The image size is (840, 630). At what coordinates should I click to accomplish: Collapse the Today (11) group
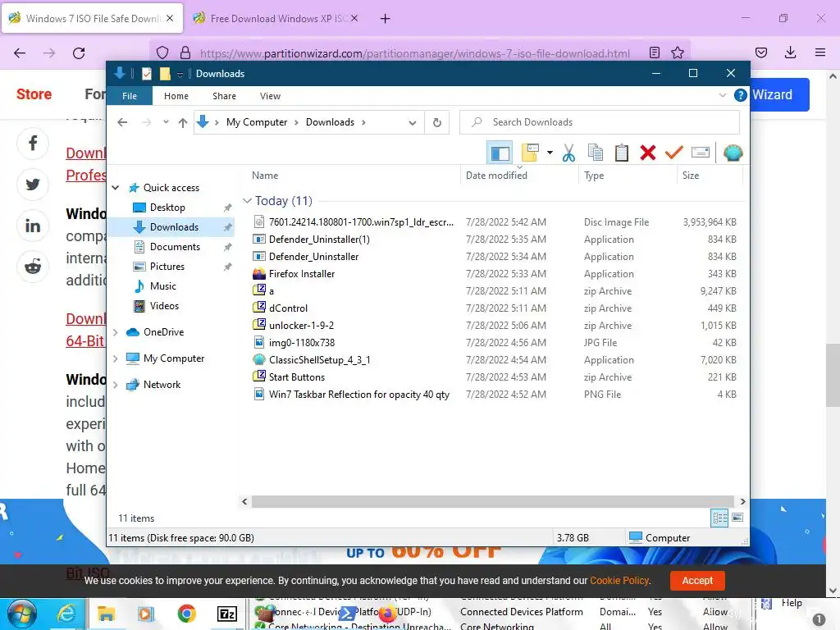coord(247,201)
